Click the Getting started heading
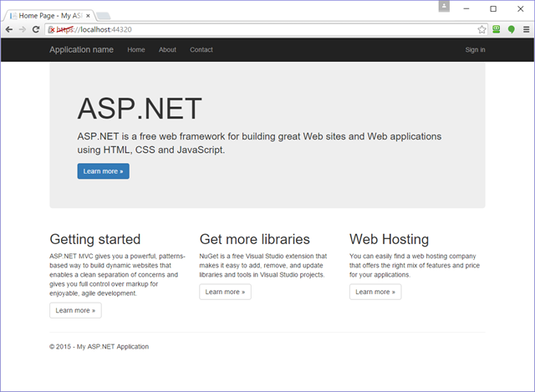The image size is (535, 392). [x=94, y=239]
